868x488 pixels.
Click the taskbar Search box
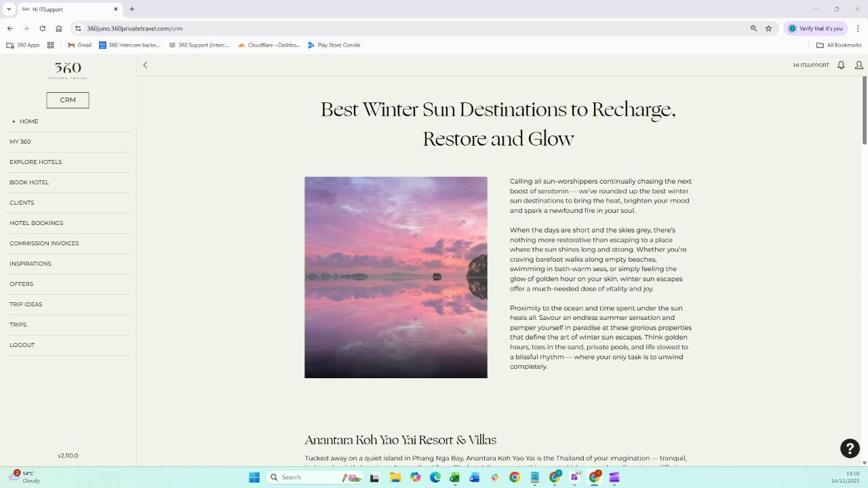(315, 477)
